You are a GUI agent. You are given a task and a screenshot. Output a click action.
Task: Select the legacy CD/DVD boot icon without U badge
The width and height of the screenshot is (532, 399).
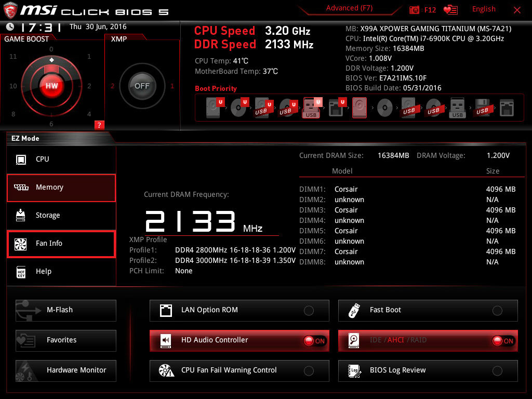point(385,108)
